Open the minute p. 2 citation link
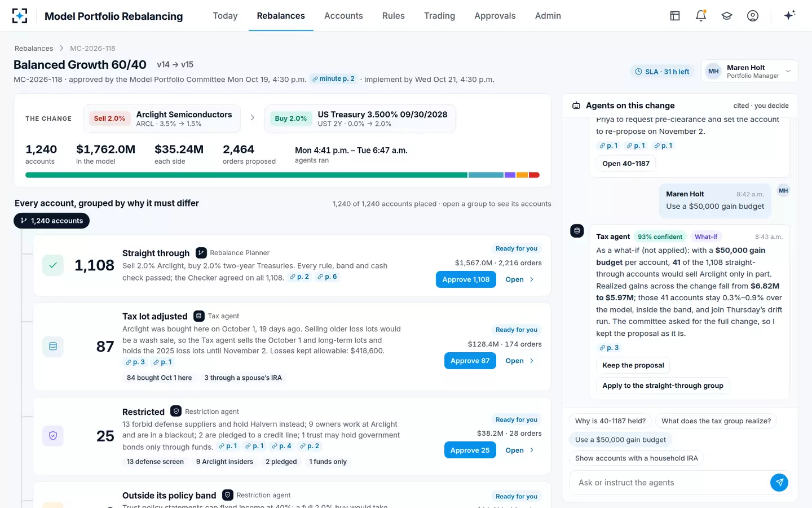Viewport: 812px width, 508px height. point(333,79)
